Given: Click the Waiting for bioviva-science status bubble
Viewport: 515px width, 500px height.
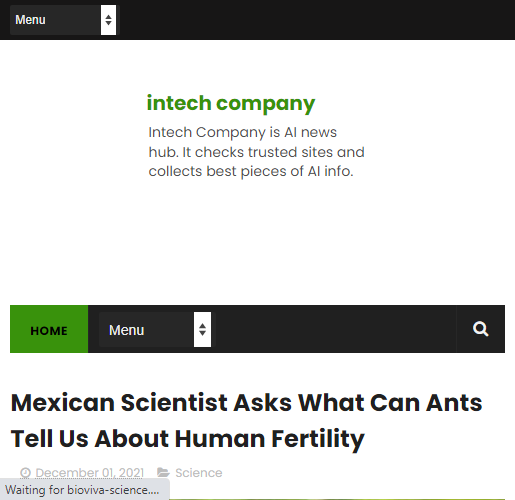Looking at the screenshot, I should pyautogui.click(x=85, y=490).
